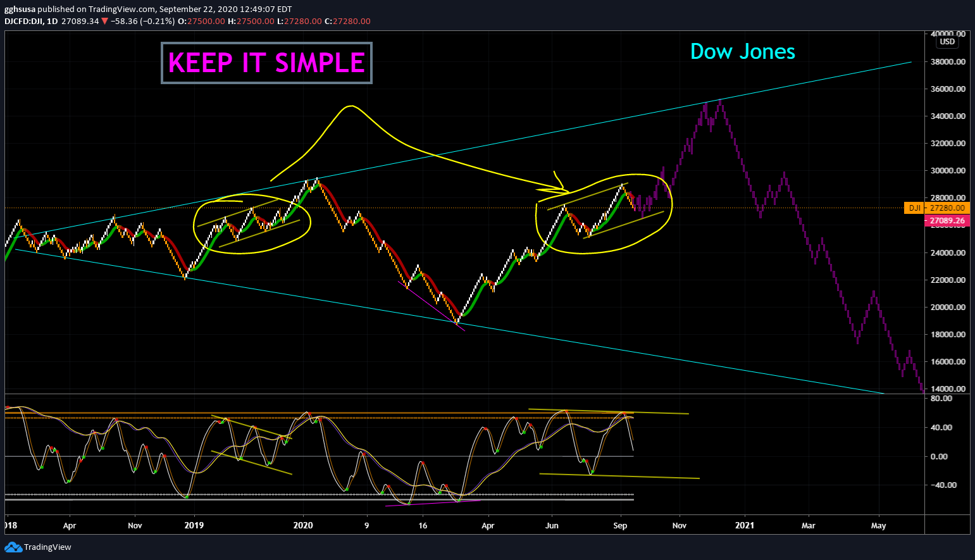This screenshot has height=560, width=975.
Task: Click the pink 27089.26 price tag
Action: click(947, 220)
